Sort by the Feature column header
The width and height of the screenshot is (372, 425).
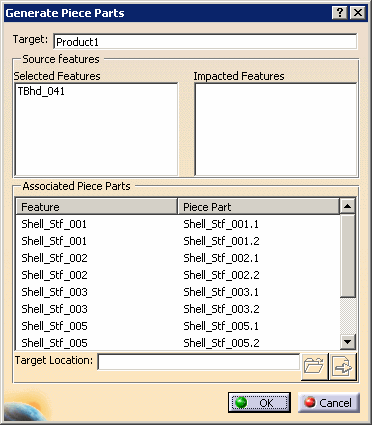tap(97, 207)
